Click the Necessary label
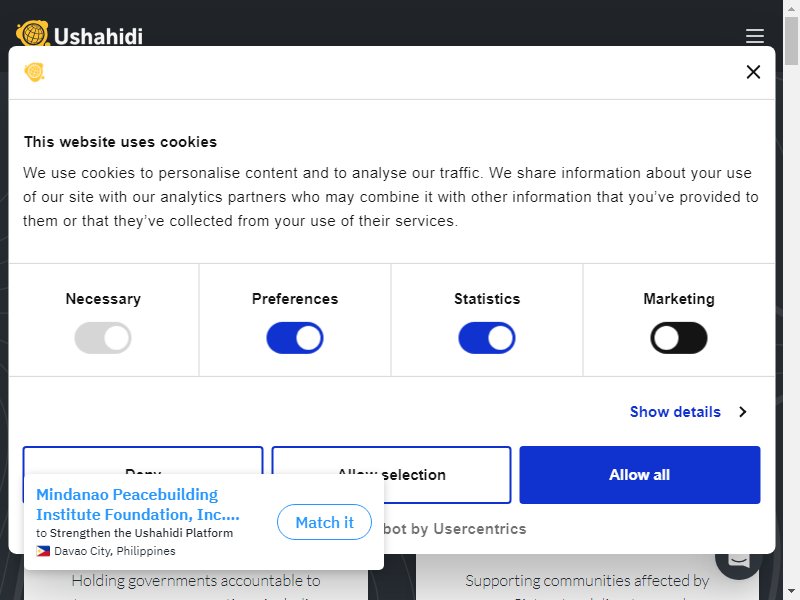The width and height of the screenshot is (800, 600). 103,299
